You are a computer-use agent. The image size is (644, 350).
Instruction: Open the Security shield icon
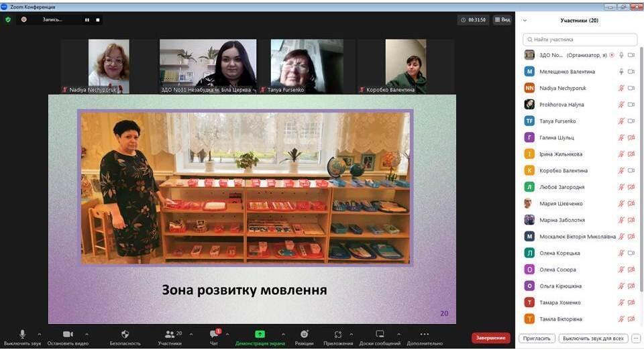(125, 334)
